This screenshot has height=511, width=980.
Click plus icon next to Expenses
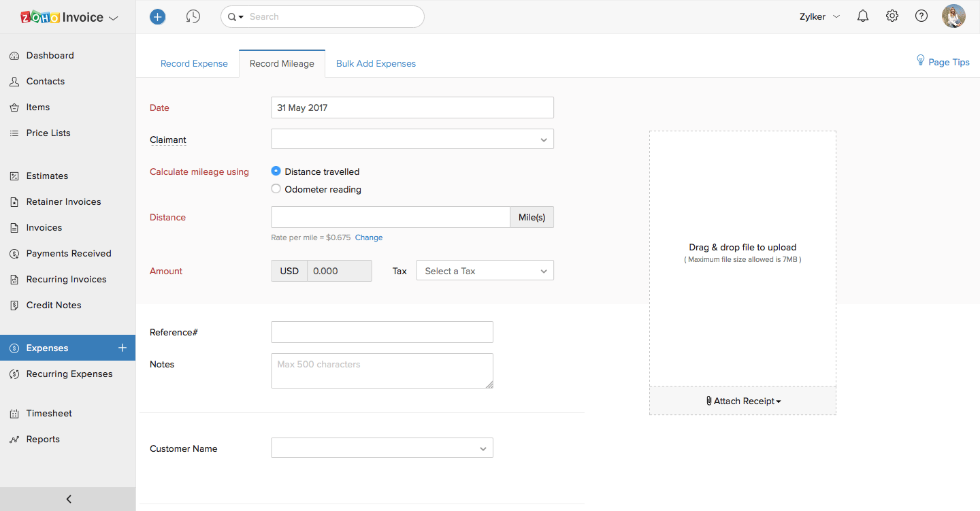coord(122,348)
